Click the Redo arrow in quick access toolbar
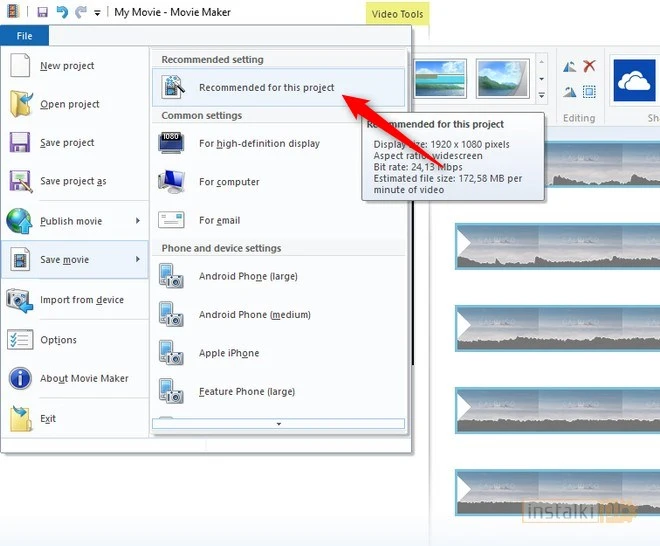The image size is (660, 546). [x=80, y=12]
